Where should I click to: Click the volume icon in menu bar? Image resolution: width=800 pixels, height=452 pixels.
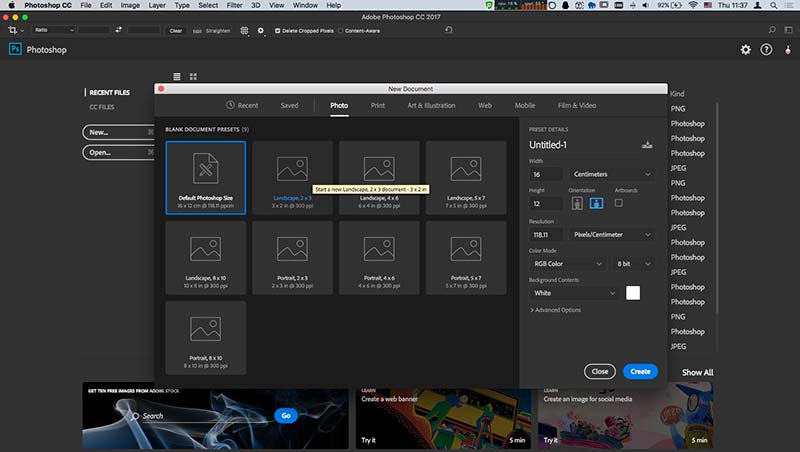click(645, 5)
